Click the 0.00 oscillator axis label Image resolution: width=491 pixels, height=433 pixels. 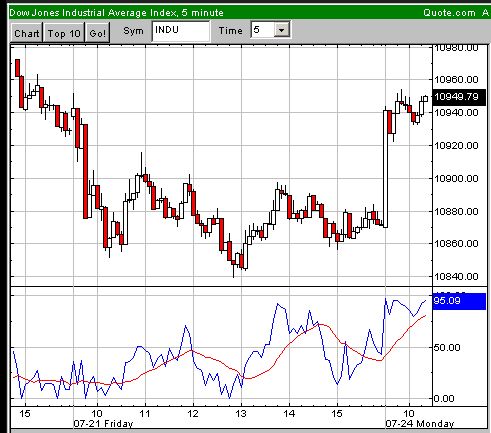444,398
